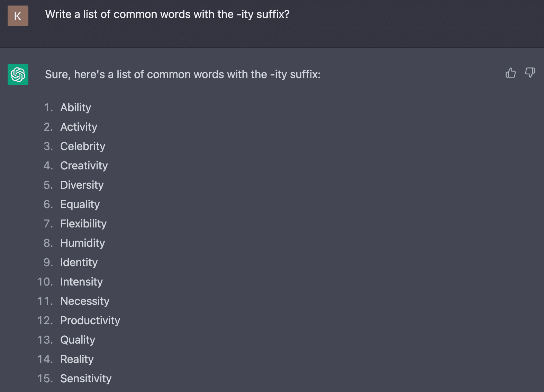Click the thumbs down feedback icon

(530, 73)
